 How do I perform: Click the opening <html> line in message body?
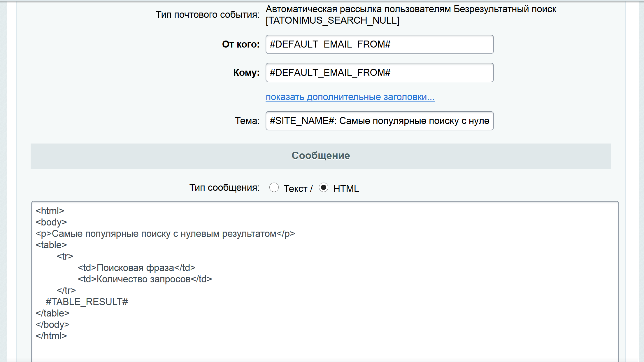point(50,211)
